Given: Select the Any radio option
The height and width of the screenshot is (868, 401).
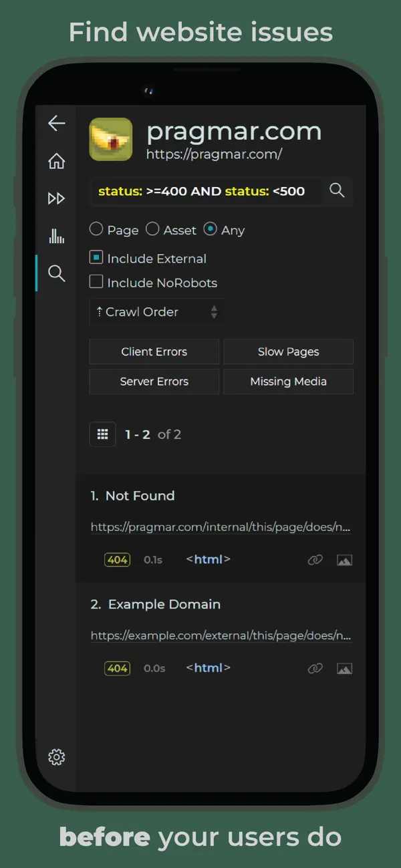Looking at the screenshot, I should [225, 230].
